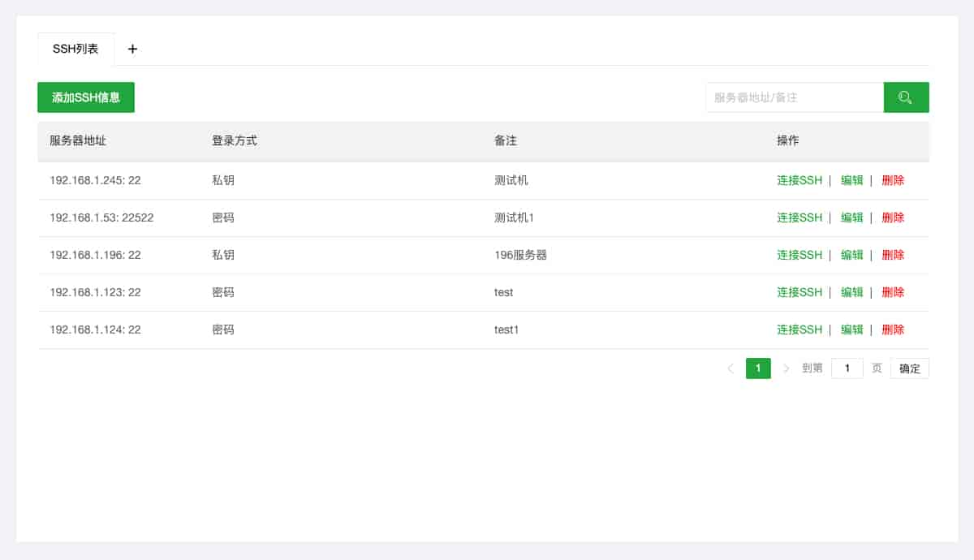This screenshot has height=560, width=974.
Task: Open 连接SSH for server 192.168.1.123
Action: tap(799, 292)
